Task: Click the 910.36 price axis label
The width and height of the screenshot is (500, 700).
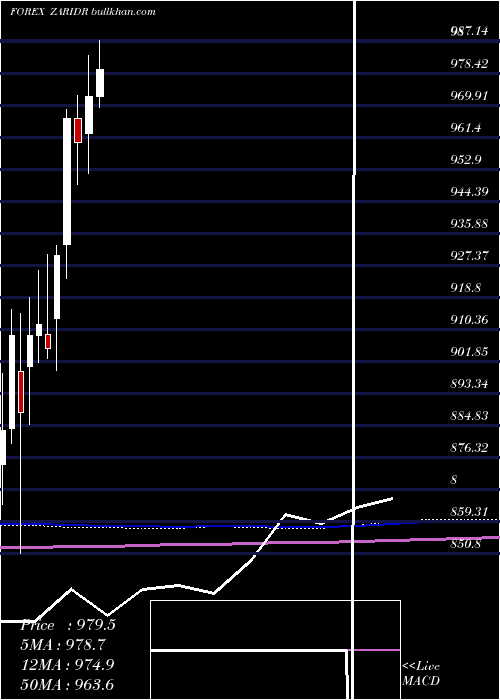Action: (x=469, y=320)
